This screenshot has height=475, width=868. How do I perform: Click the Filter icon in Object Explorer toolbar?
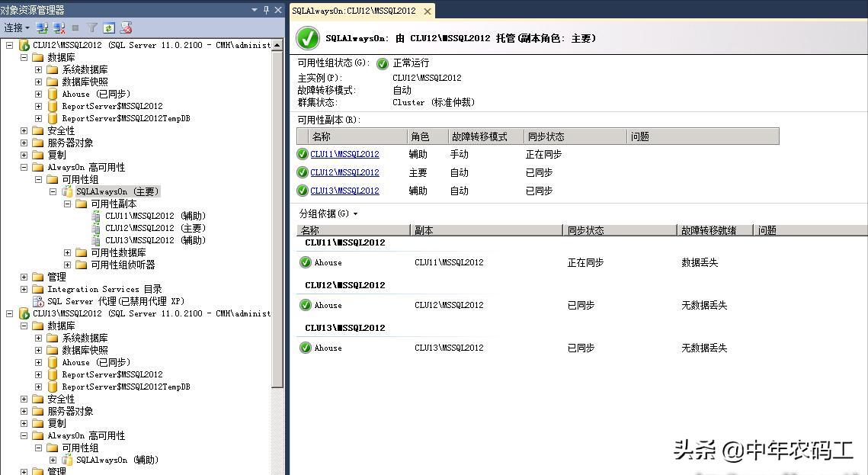pyautogui.click(x=91, y=27)
